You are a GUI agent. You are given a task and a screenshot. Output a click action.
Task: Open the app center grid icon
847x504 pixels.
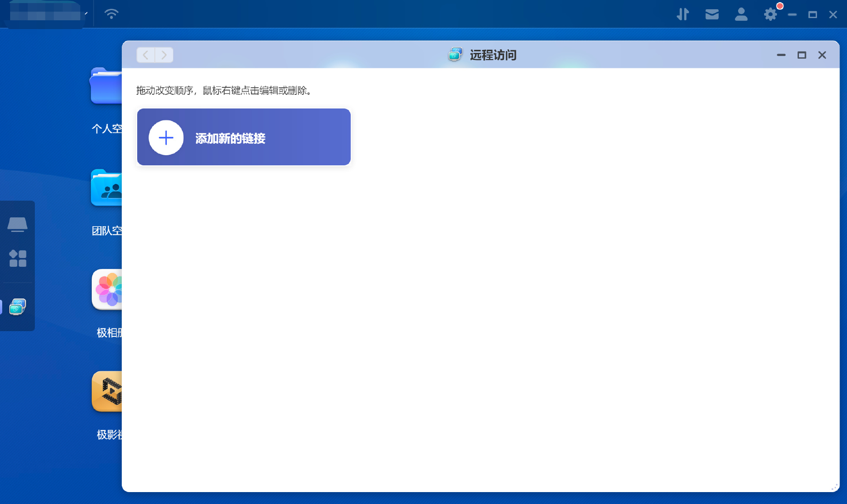pyautogui.click(x=18, y=258)
